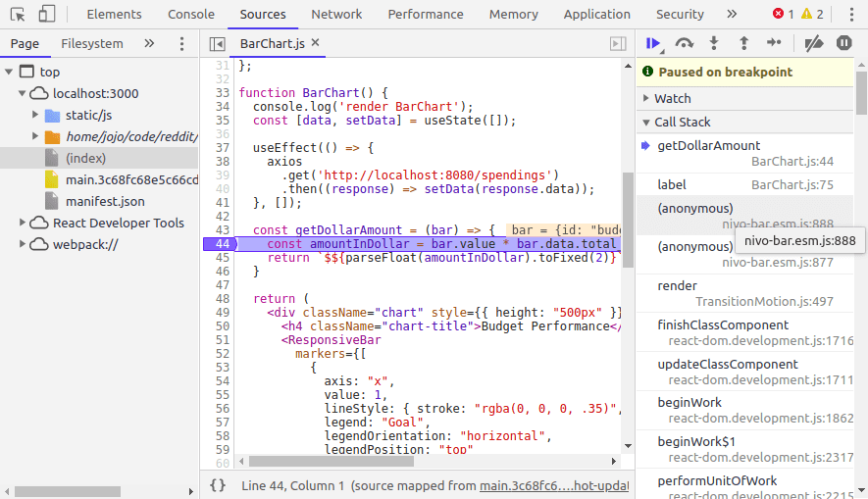Image resolution: width=868 pixels, height=499 pixels.
Task: Toggle deactivate breakpoints icon
Action: pos(814,43)
